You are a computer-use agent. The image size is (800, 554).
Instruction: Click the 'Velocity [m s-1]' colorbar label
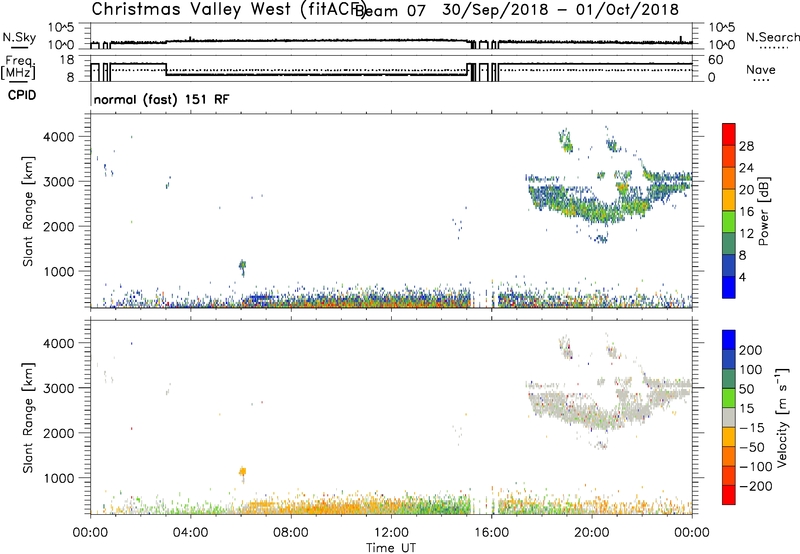click(x=782, y=417)
